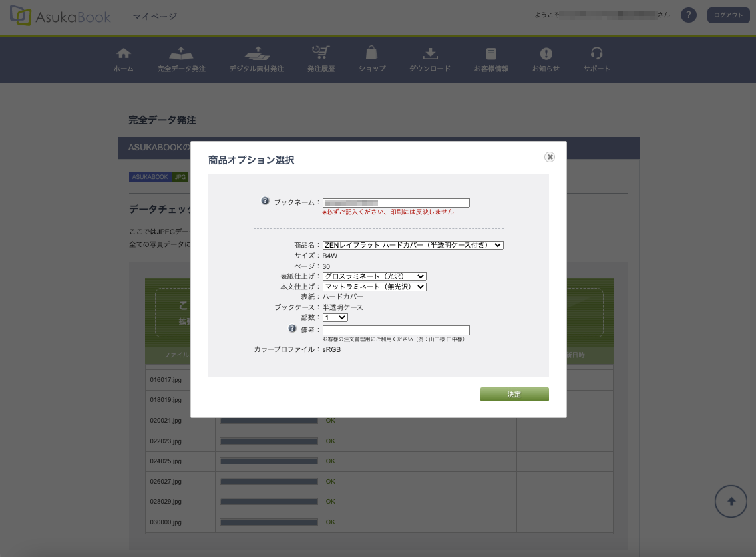
Task: Change the 部数 quantity dropdown
Action: click(335, 318)
